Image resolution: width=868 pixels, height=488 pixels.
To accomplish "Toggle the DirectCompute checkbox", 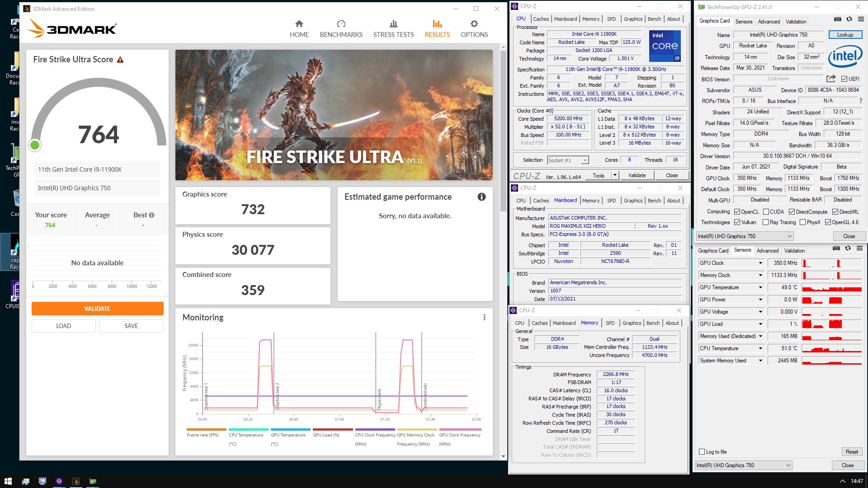I will (792, 212).
